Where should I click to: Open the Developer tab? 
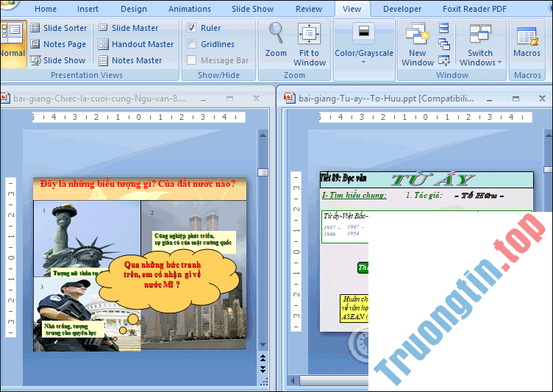pyautogui.click(x=402, y=9)
